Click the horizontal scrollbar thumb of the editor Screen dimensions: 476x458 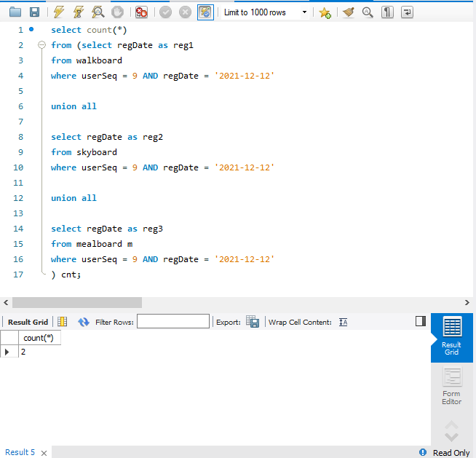click(x=77, y=302)
